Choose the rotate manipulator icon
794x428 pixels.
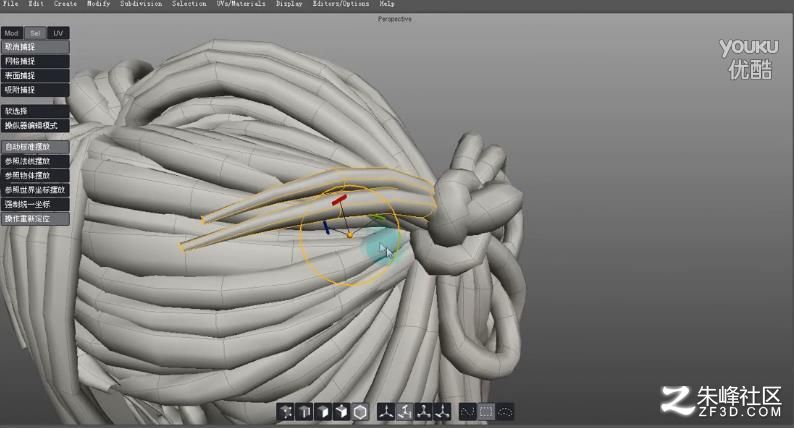405,412
